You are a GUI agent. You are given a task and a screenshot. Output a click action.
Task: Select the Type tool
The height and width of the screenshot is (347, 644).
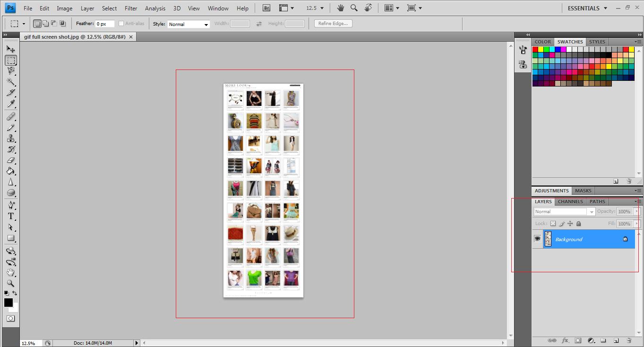[x=11, y=216]
